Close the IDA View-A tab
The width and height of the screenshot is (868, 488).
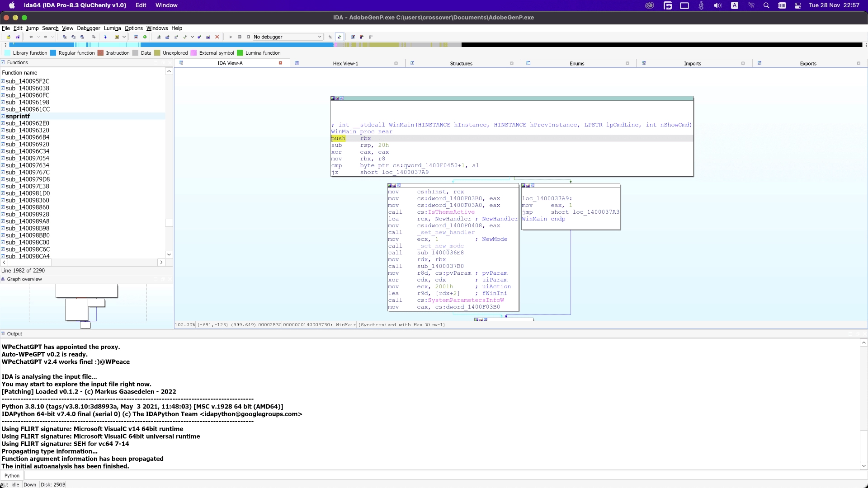coord(281,63)
